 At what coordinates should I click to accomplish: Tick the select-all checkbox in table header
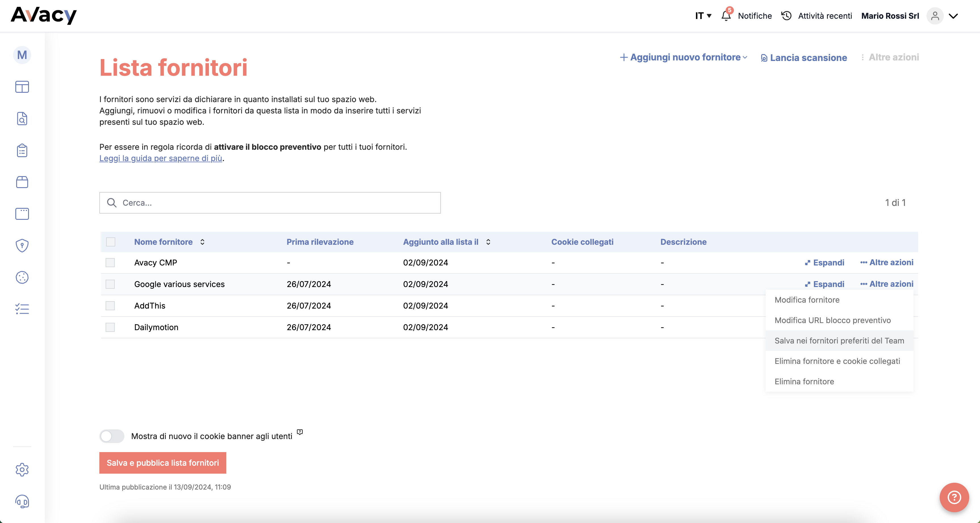pos(111,242)
